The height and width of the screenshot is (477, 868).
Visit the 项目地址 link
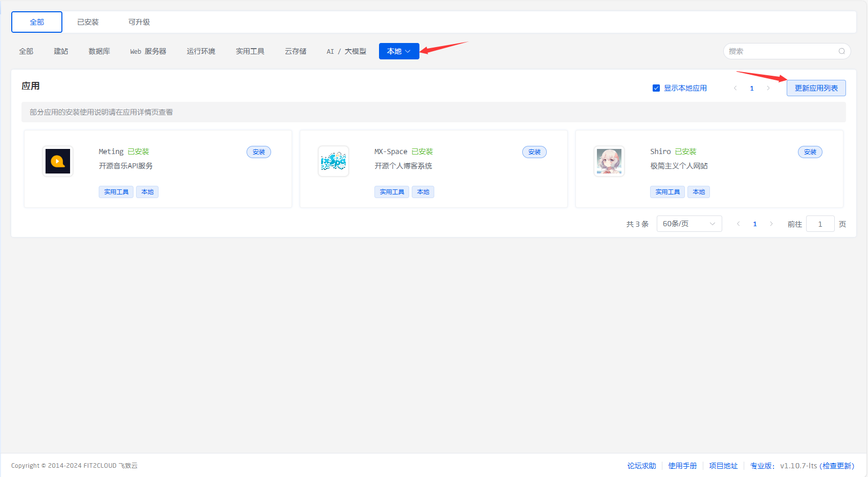[723, 465]
